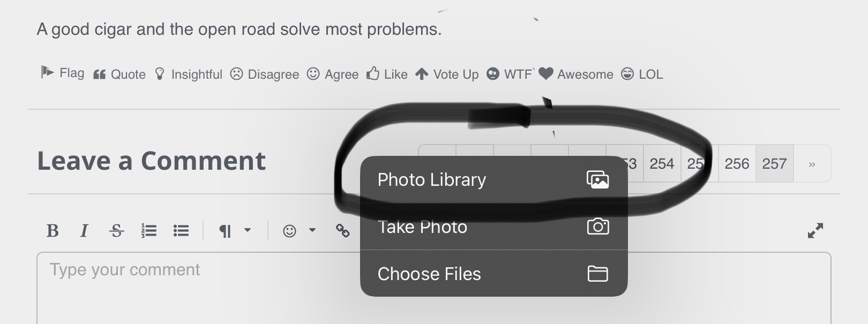The width and height of the screenshot is (868, 324).
Task: Go to comments page 256
Action: pos(737,164)
